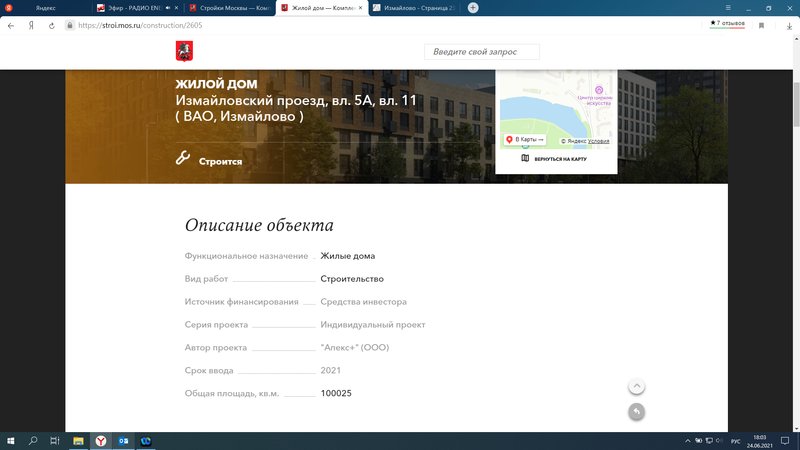This screenshot has width=800, height=450.
Task: Click the area value '100025'
Action: coord(336,393)
